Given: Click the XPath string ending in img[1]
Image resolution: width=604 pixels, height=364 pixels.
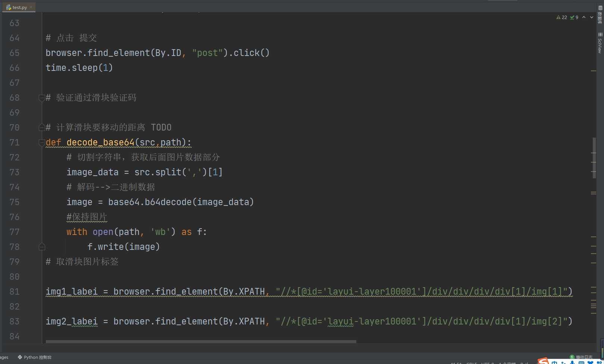Looking at the screenshot, I should click(x=422, y=292).
